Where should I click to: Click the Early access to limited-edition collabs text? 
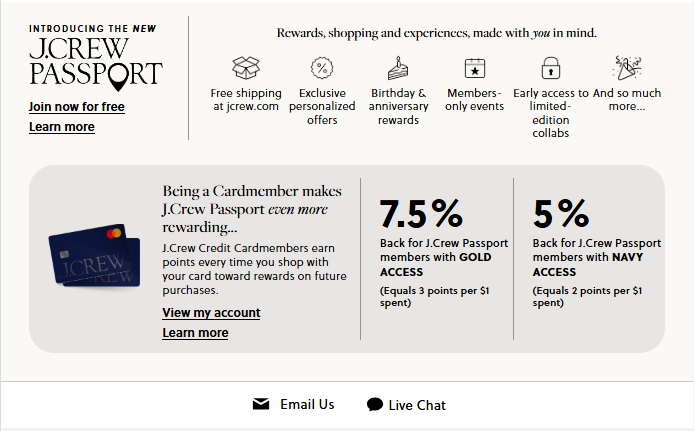click(551, 113)
